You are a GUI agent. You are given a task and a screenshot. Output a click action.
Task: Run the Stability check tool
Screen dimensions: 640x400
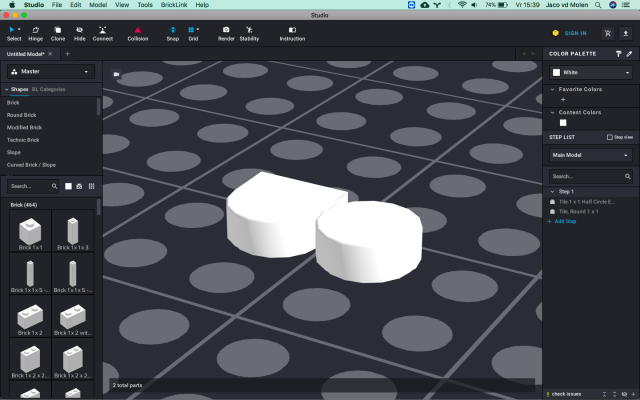pyautogui.click(x=249, y=33)
